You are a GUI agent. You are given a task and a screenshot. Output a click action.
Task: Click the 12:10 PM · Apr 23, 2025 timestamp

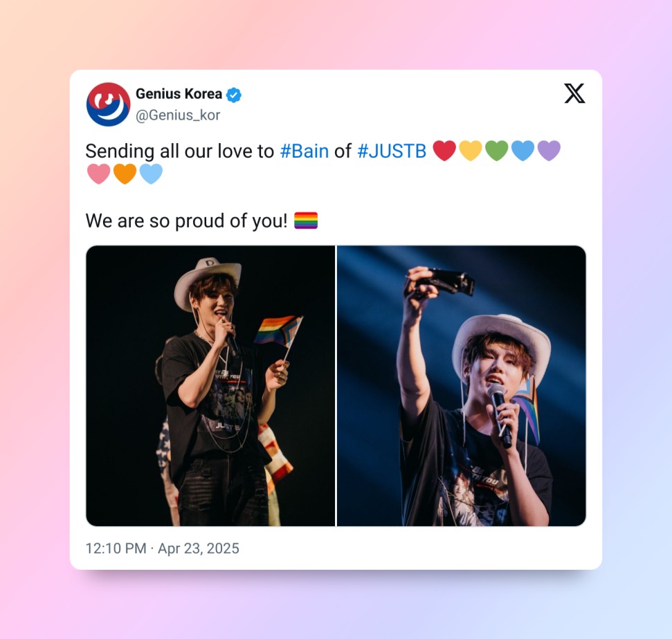pyautogui.click(x=162, y=548)
